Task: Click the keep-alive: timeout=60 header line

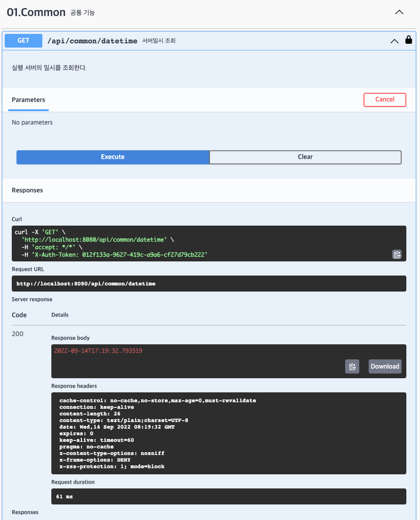Action: [97, 440]
